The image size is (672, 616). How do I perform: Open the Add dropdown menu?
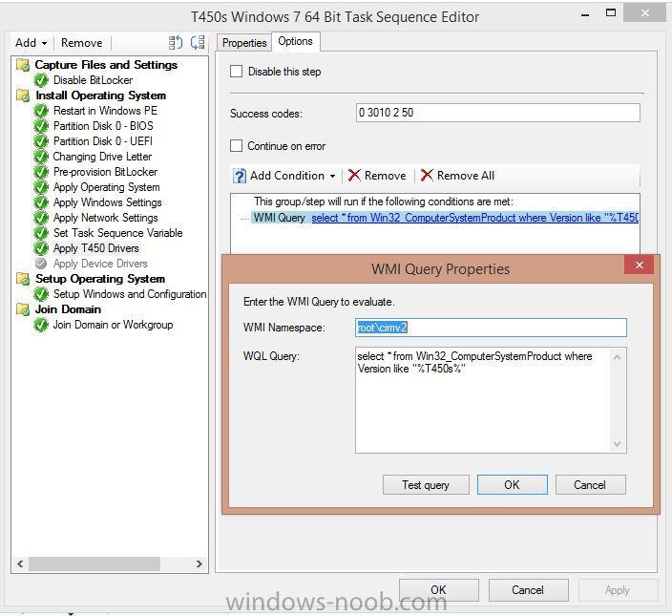[x=31, y=43]
